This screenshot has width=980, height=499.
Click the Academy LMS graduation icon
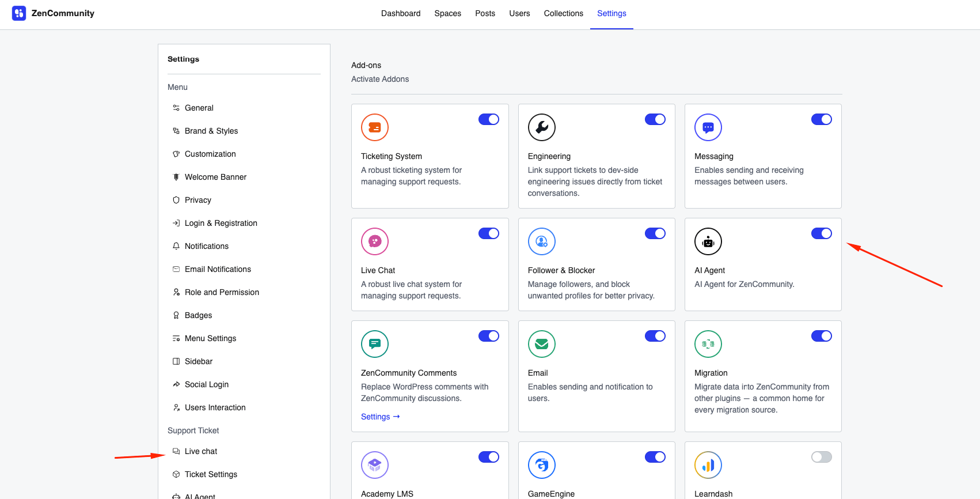point(375,465)
